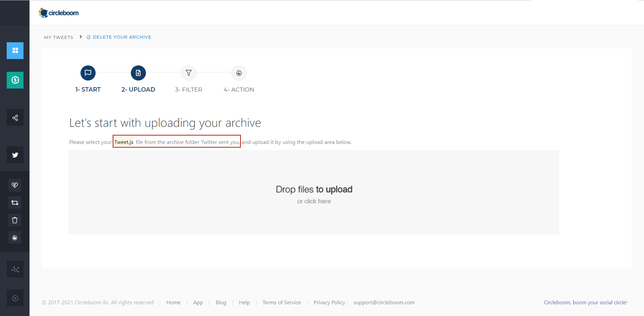Select the Twitter bird sidebar icon

15,155
